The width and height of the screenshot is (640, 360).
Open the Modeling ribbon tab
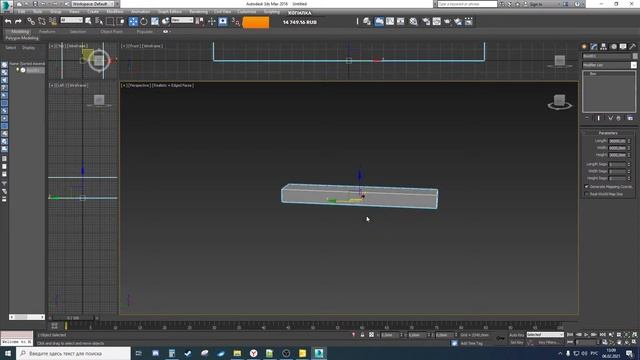pos(20,31)
